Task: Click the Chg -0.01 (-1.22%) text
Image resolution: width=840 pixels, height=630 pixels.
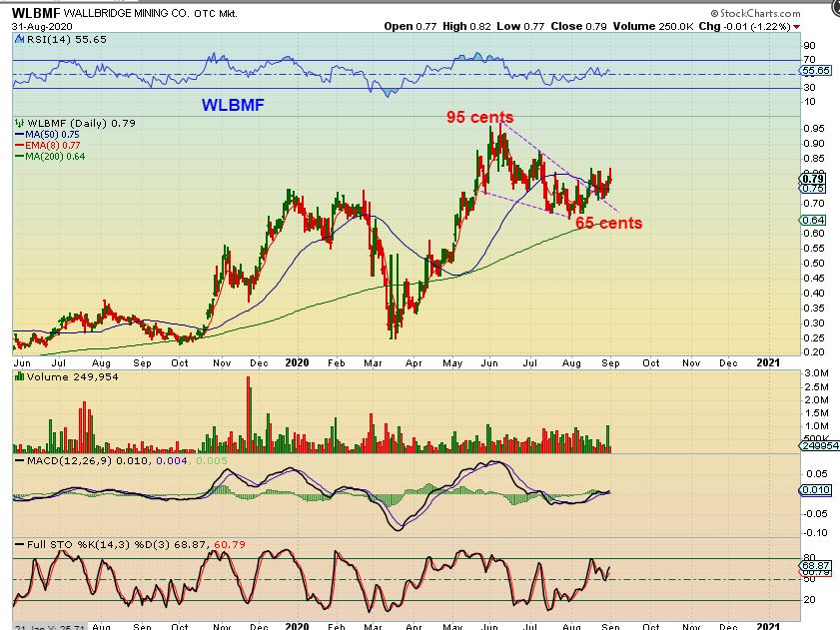Action: [x=745, y=26]
